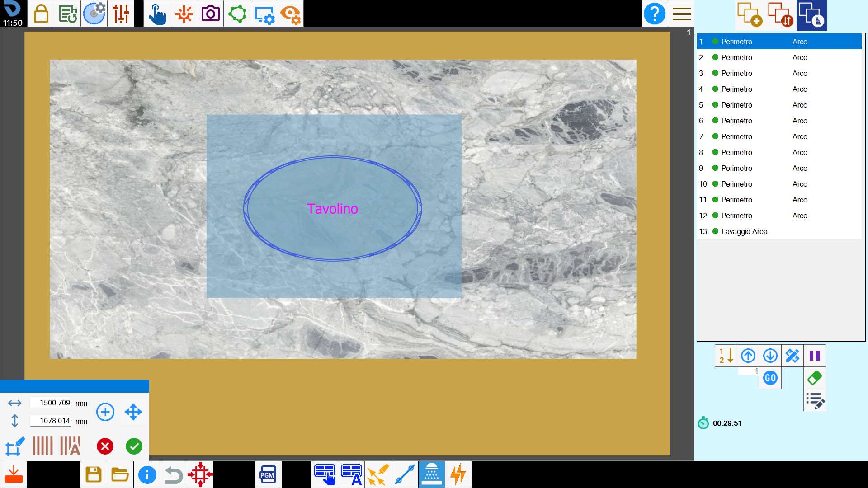Click the lightning bolt icon
Viewport: 868px width, 488px height.
[458, 474]
